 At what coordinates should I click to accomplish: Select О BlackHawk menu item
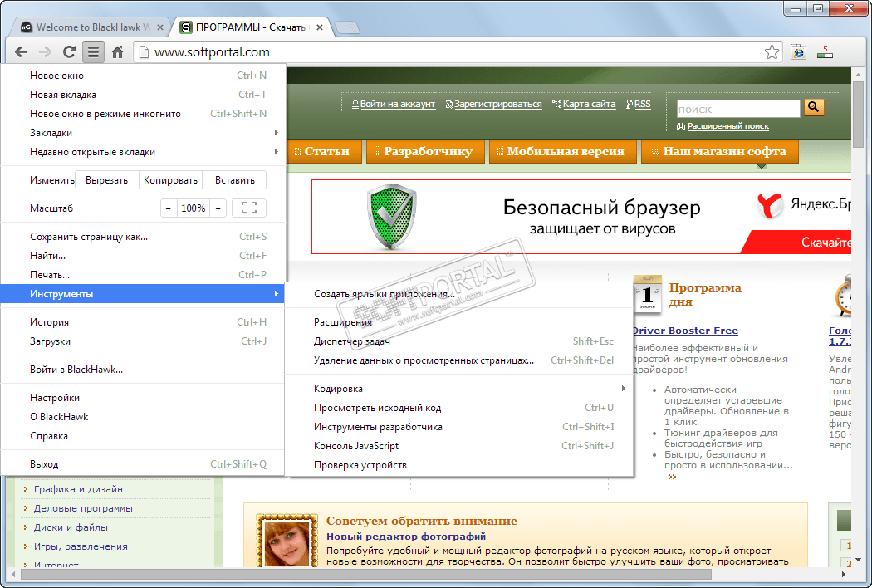[142, 417]
